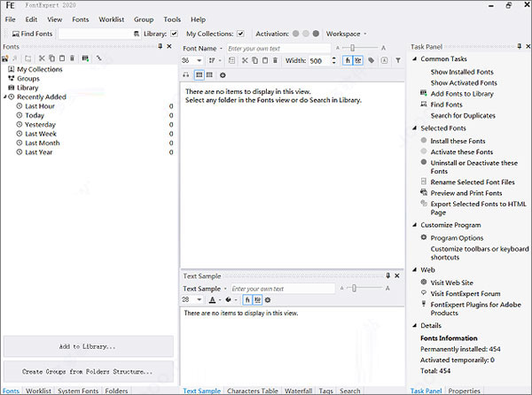Switch to the Characters Table tab
This screenshot has width=532, height=395.
[252, 391]
